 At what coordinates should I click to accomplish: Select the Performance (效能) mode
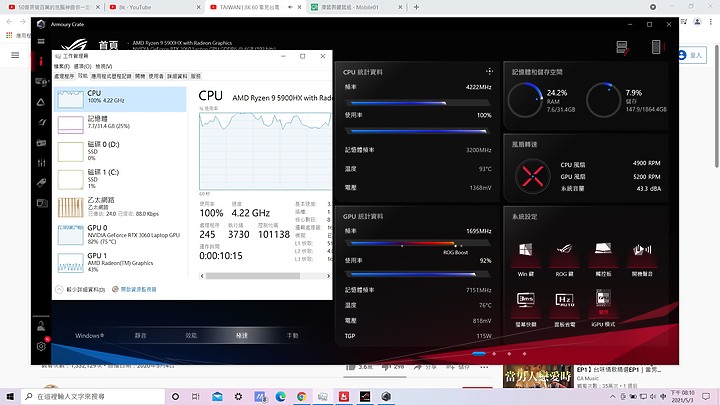coord(191,336)
